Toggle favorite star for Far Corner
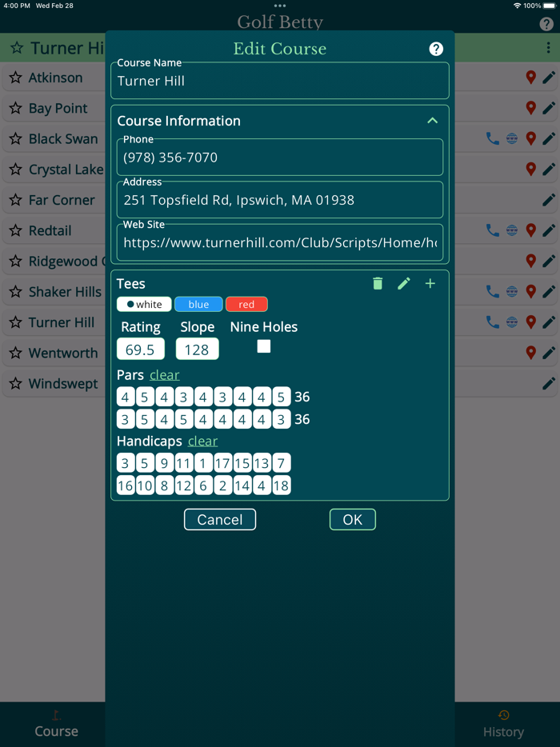The height and width of the screenshot is (747, 560). pyautogui.click(x=16, y=200)
